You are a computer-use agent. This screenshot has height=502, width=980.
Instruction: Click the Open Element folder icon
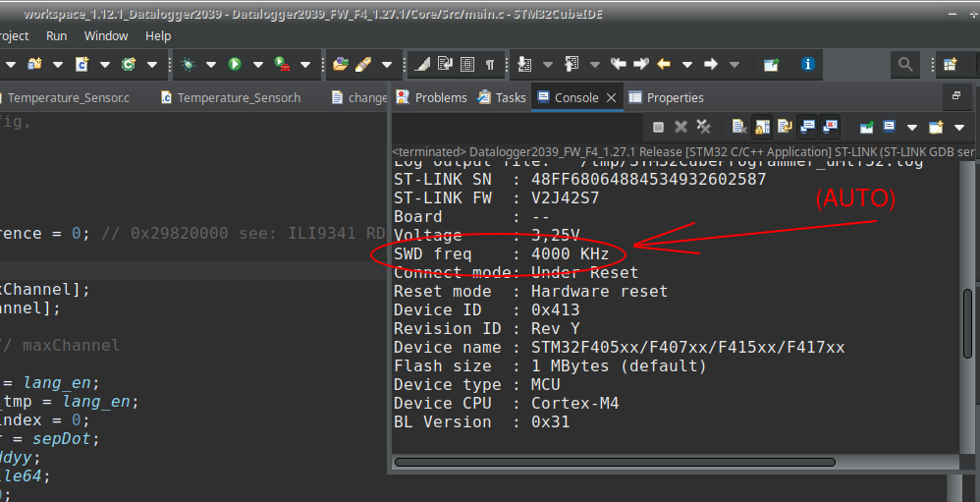(340, 64)
